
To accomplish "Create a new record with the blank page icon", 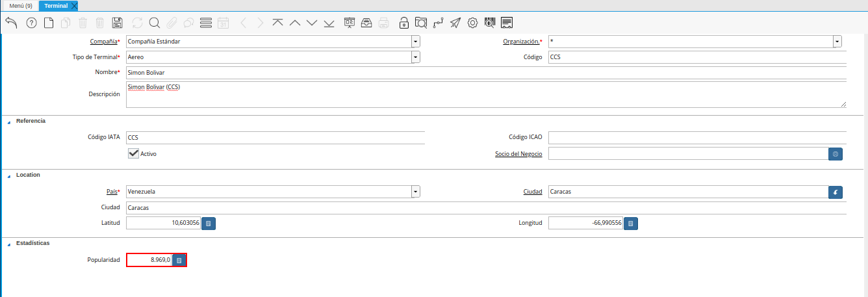I will (x=49, y=23).
